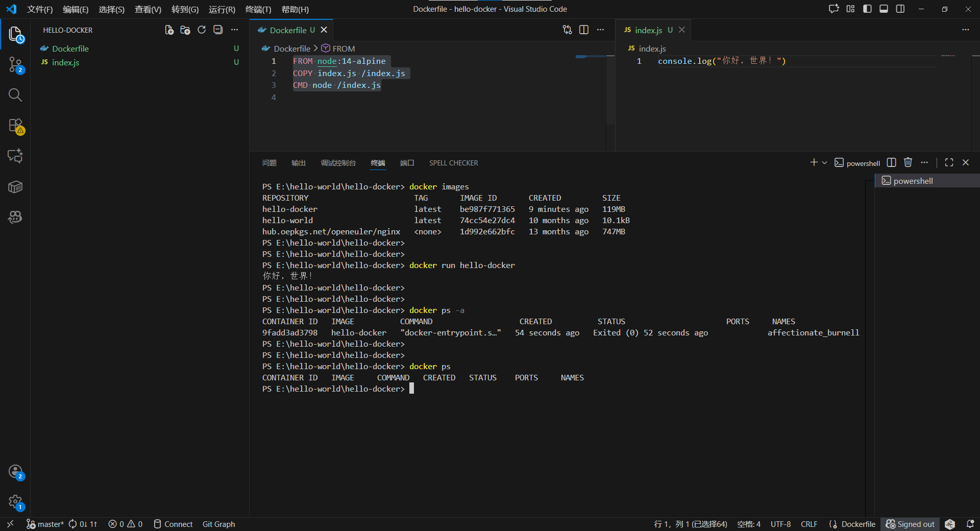Open explorer more actions ellipsis
Image resolution: width=980 pixels, height=531 pixels.
[234, 30]
